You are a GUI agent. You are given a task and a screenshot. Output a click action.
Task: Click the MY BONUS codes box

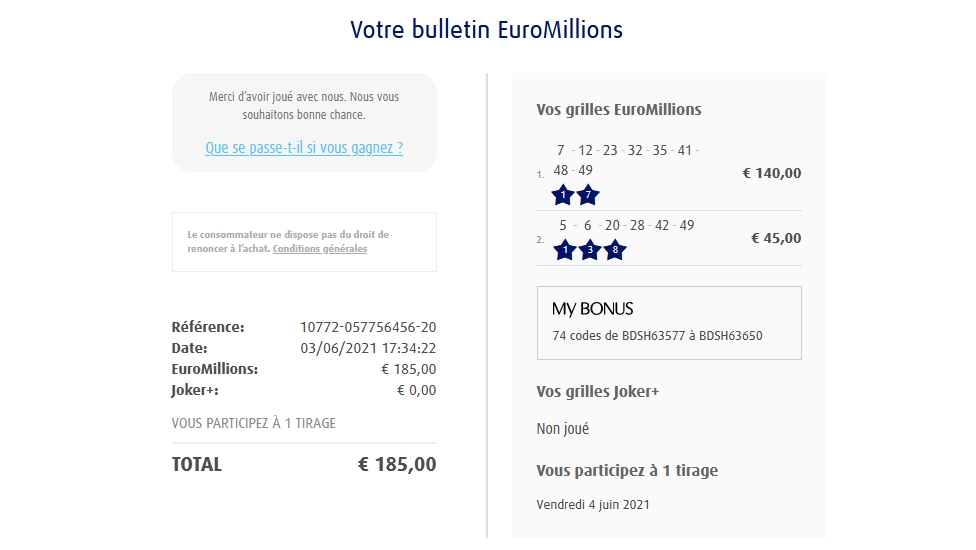669,323
